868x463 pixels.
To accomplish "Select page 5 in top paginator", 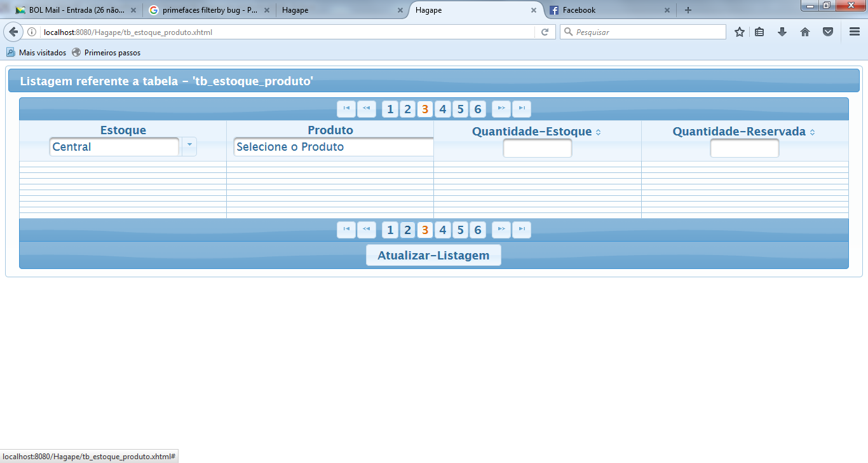I will pyautogui.click(x=461, y=109).
